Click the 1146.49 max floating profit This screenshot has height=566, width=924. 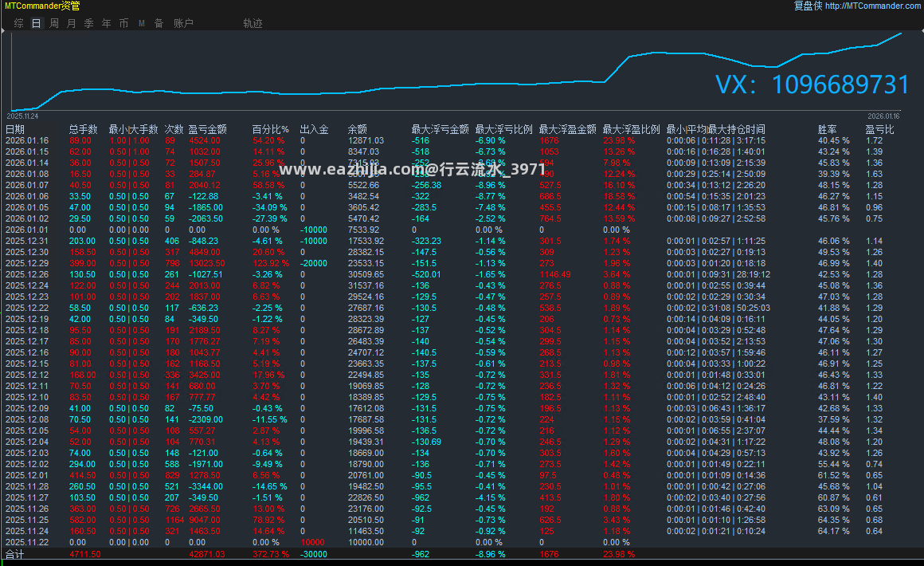pos(555,275)
